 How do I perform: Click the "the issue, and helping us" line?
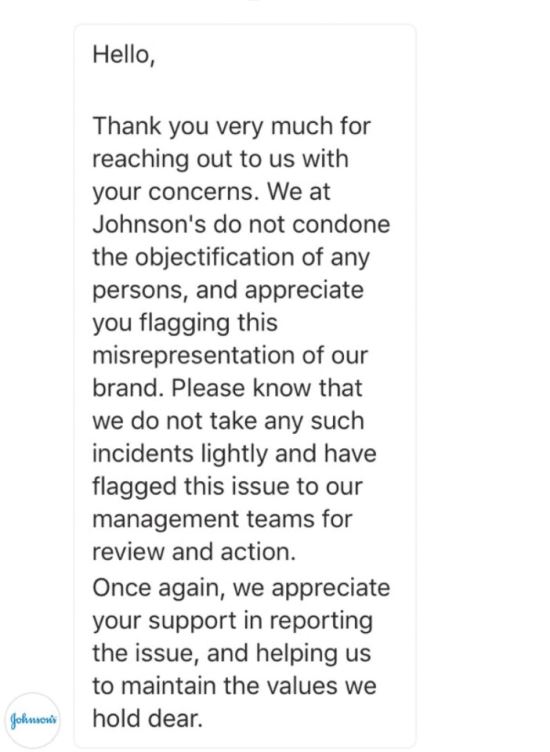(232, 653)
